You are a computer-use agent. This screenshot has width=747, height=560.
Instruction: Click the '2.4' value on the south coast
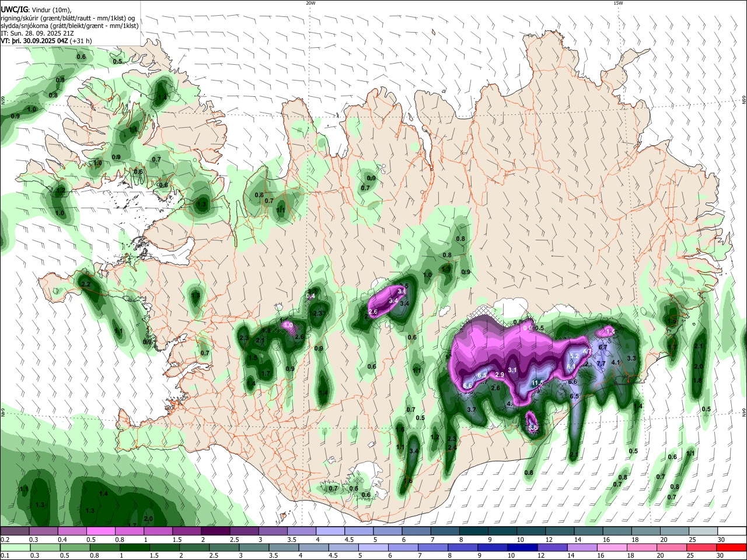(452, 447)
